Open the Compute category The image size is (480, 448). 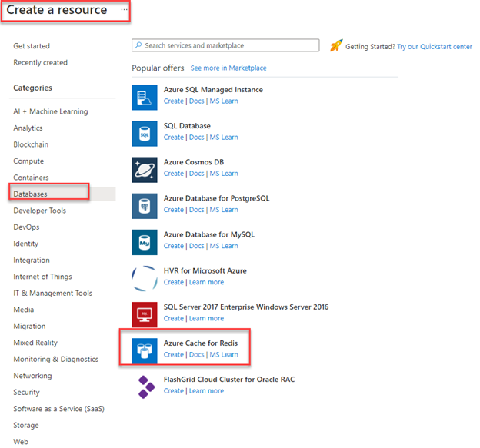coord(28,161)
